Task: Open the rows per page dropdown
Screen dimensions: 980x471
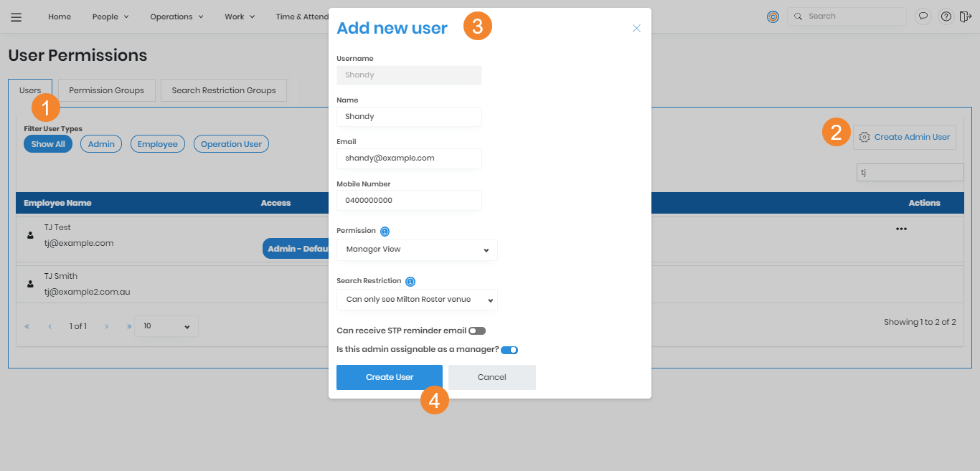Action: [166, 326]
